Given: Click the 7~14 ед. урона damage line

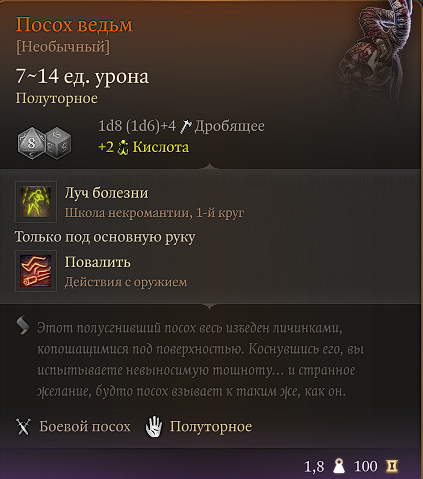Looking at the screenshot, I should 82,77.
